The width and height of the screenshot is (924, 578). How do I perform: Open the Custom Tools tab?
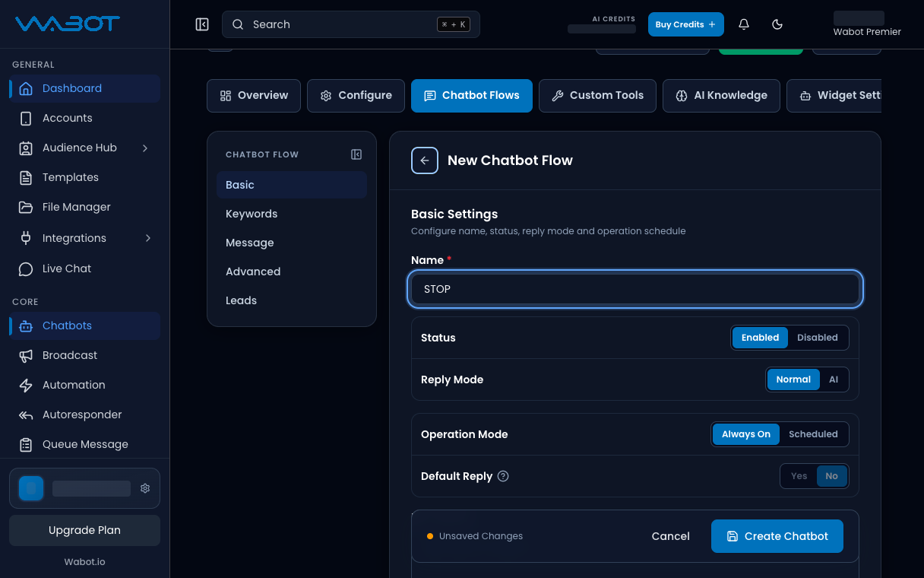597,96
